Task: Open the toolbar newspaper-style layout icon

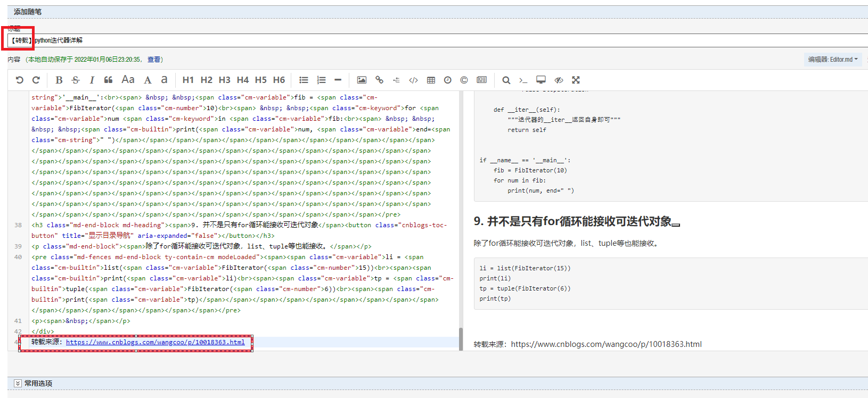Action: pyautogui.click(x=481, y=80)
